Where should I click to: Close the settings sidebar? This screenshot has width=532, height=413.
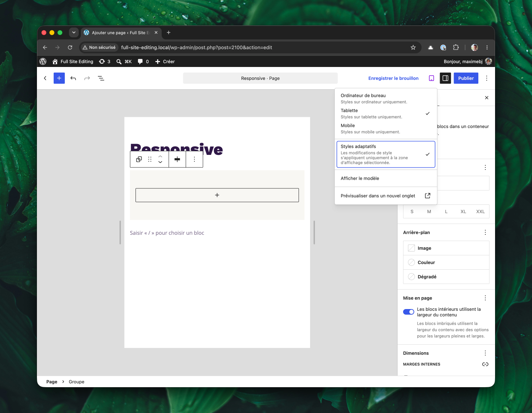pos(487,98)
